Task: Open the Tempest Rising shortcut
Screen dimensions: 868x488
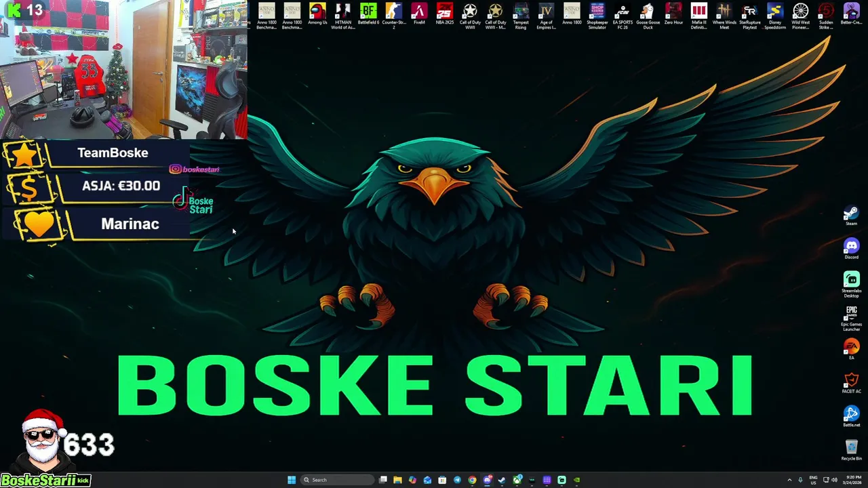Action: point(521,16)
